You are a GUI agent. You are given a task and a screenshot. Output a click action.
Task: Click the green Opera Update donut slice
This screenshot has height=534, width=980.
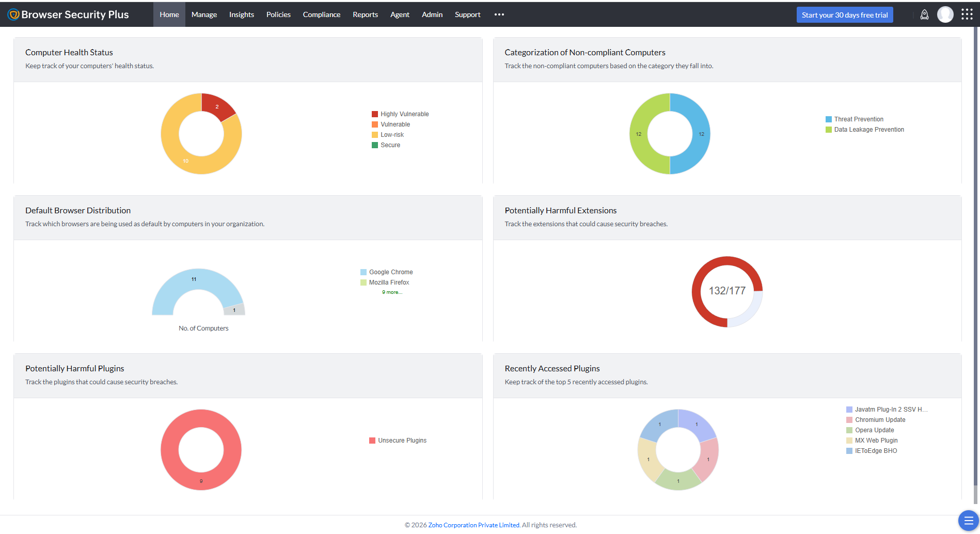coord(678,481)
